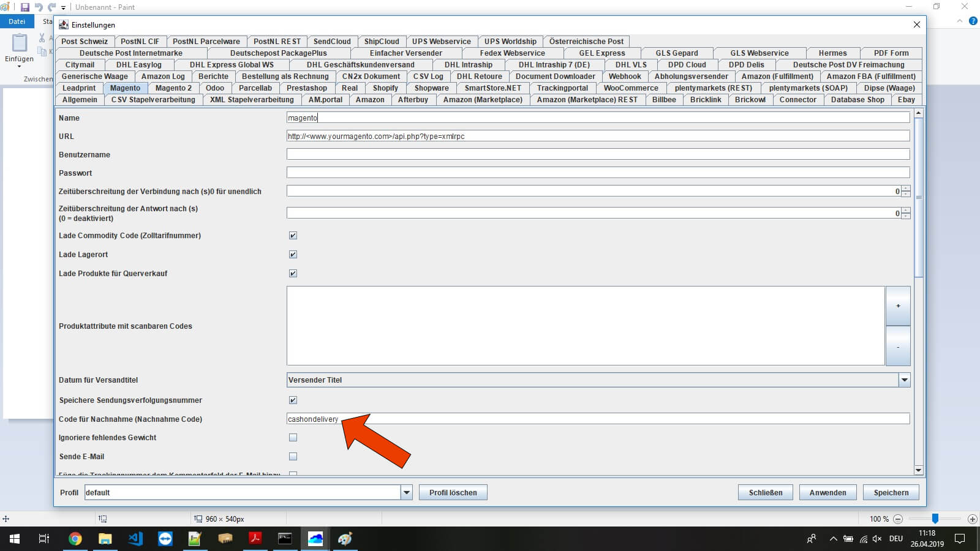This screenshot has height=551, width=980.
Task: Click minus button for Produktattribute
Action: coord(898,346)
